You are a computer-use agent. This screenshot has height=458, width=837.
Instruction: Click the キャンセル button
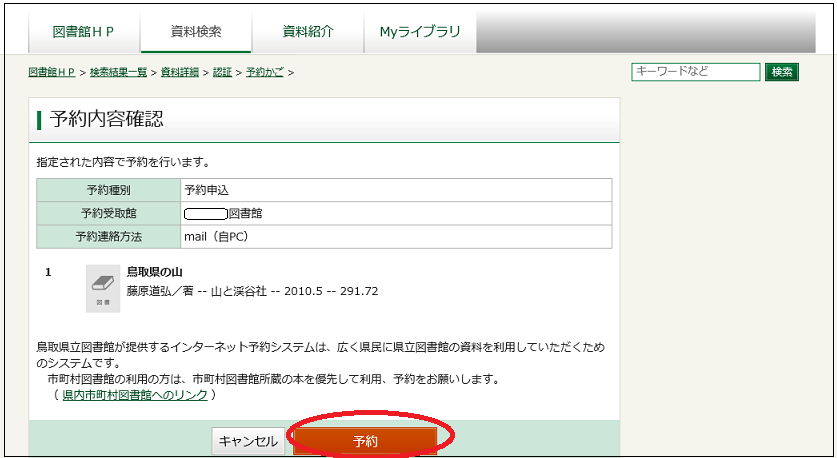coord(248,441)
